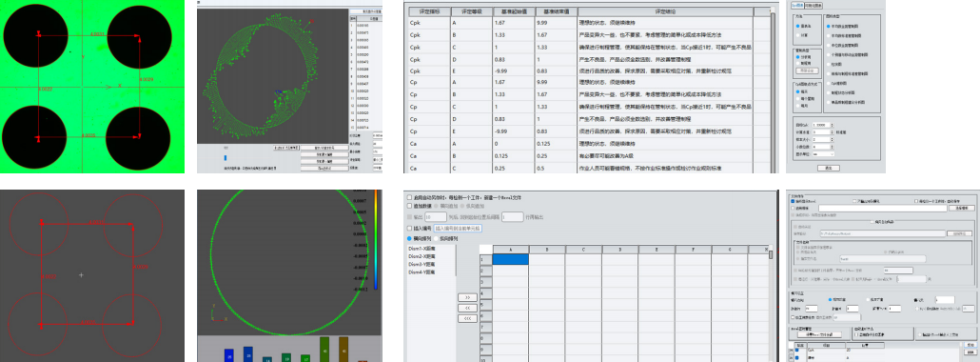Click the 小数位数 stepper arrows
The height and width of the screenshot is (362, 980).
pyautogui.click(x=831, y=147)
